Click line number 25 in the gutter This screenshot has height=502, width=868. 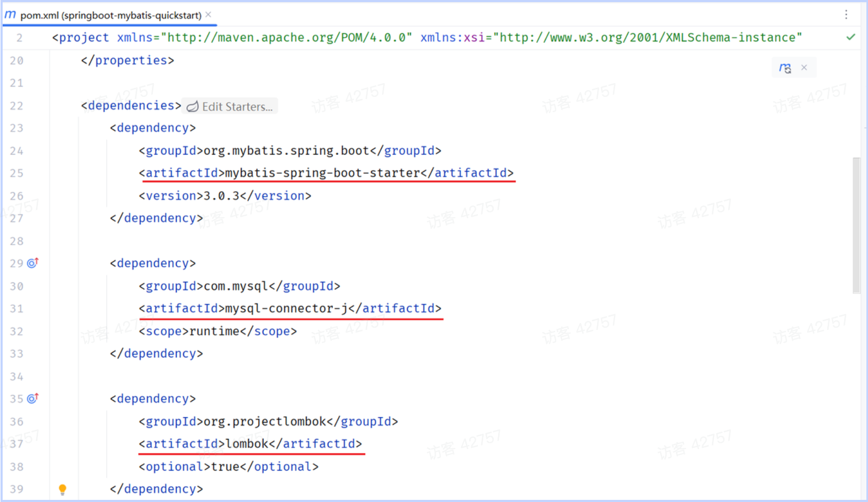pos(16,173)
